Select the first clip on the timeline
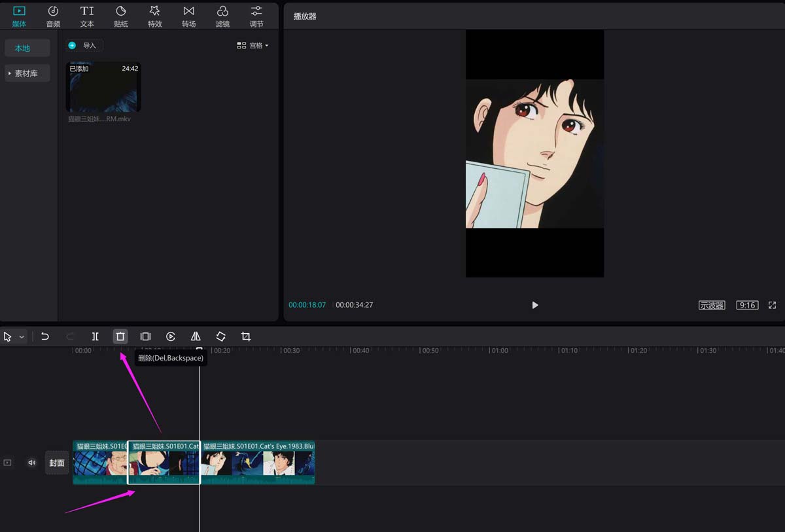The height and width of the screenshot is (532, 785). pos(100,463)
